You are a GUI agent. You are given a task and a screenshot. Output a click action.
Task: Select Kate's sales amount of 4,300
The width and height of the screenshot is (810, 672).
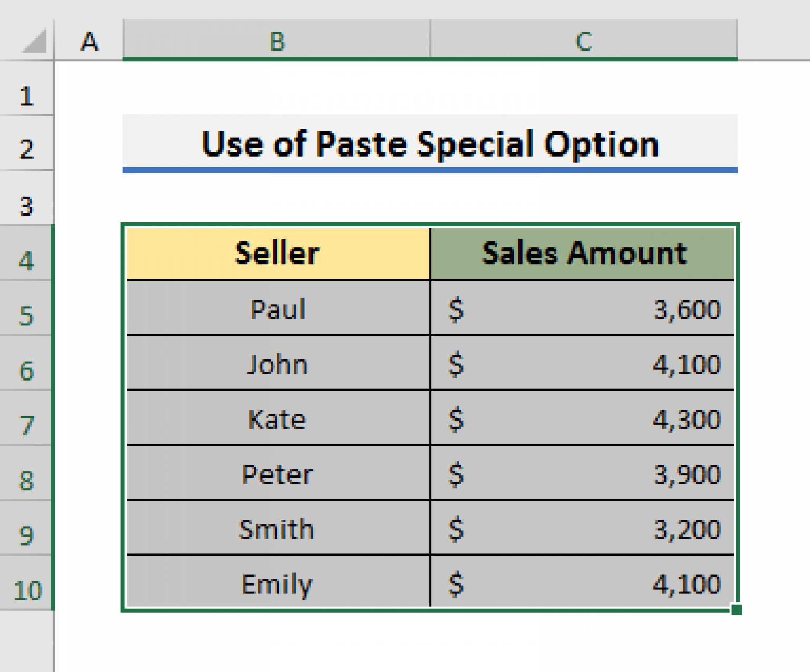point(583,419)
